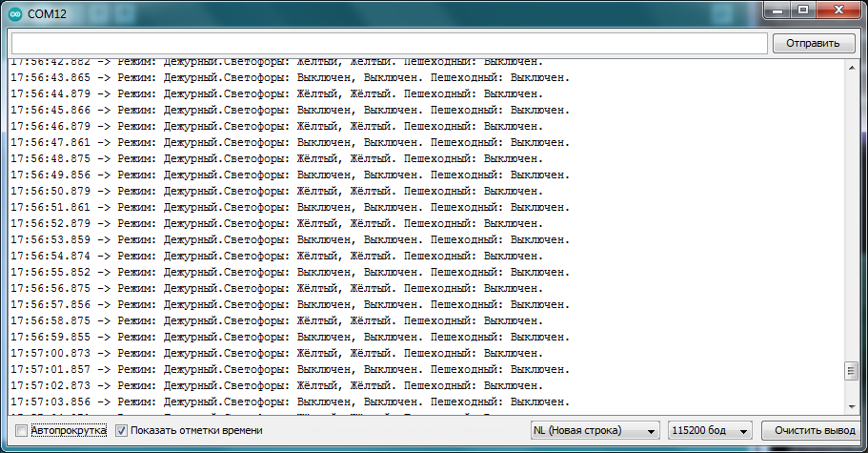Focus the serial message input field
The image size is (868, 453).
pyautogui.click(x=389, y=43)
